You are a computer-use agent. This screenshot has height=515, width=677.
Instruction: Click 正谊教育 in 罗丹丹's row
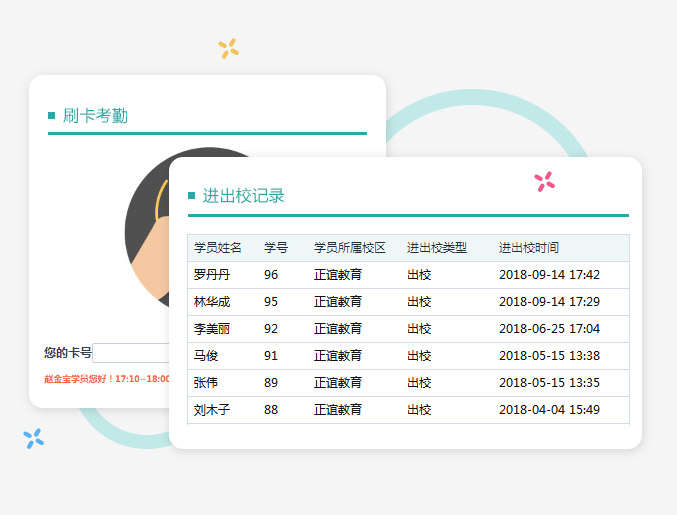click(x=338, y=275)
